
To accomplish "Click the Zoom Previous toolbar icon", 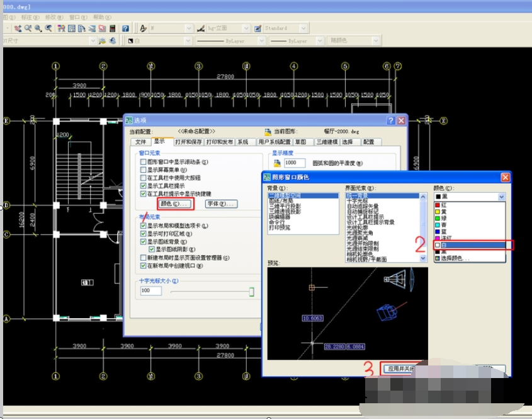I will click(x=48, y=28).
